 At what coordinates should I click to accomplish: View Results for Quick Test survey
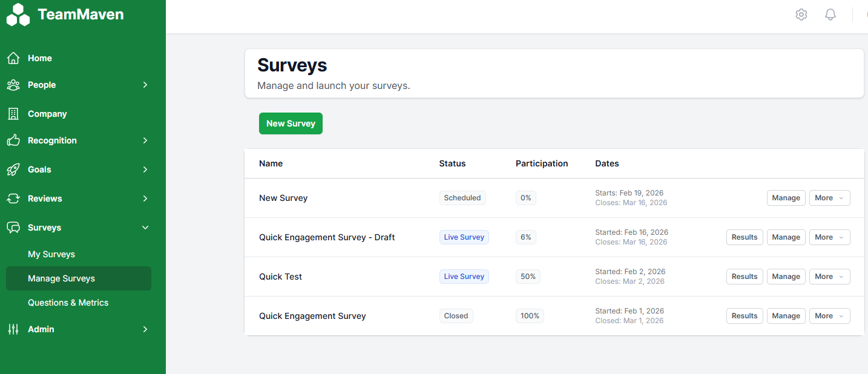(x=745, y=277)
